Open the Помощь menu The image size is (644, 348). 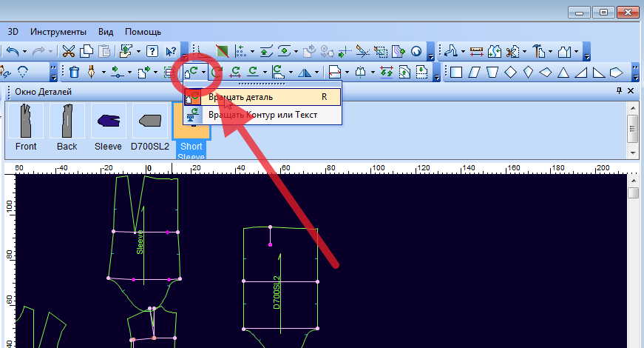click(x=143, y=32)
